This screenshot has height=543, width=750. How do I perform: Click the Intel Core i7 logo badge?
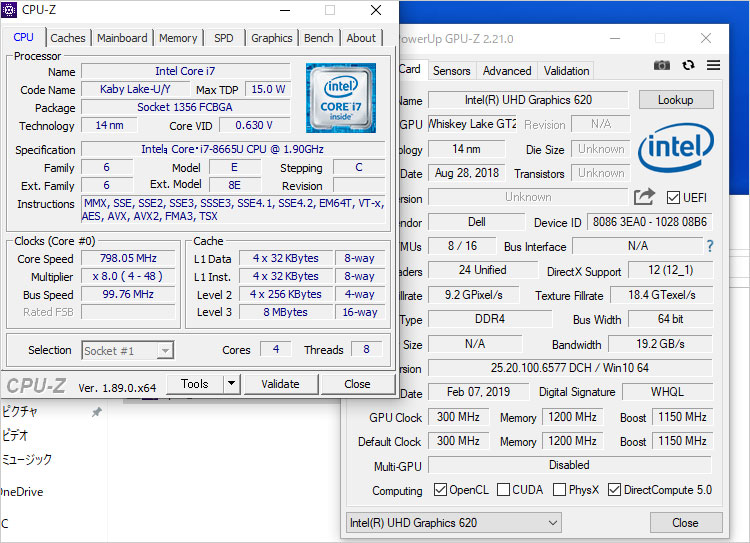tap(341, 98)
